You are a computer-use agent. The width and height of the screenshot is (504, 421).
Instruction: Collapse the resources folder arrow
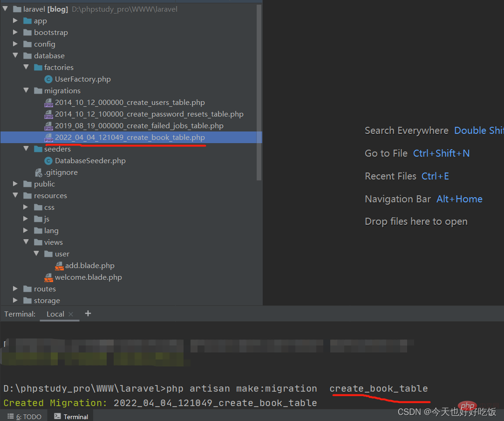(15, 195)
